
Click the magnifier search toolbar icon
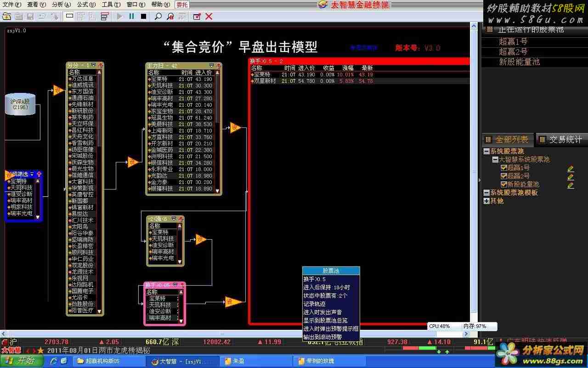point(158,17)
